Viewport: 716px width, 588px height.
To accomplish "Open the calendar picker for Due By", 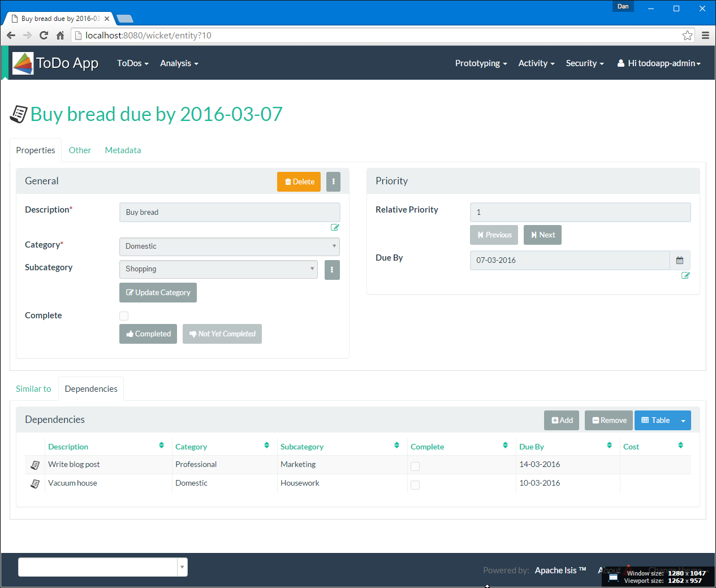I will tap(680, 261).
